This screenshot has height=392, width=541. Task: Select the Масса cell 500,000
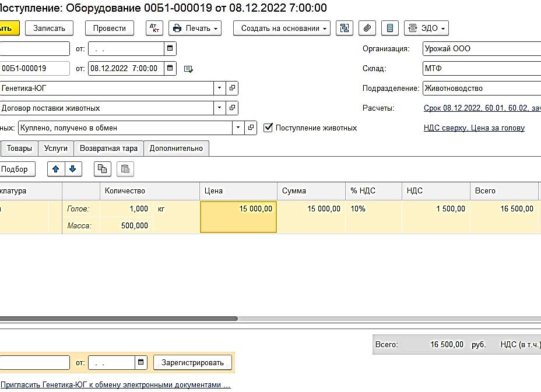127,225
